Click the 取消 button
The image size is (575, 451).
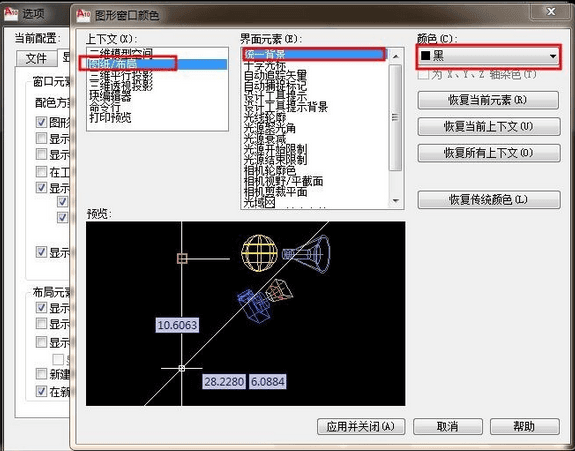coord(447,426)
